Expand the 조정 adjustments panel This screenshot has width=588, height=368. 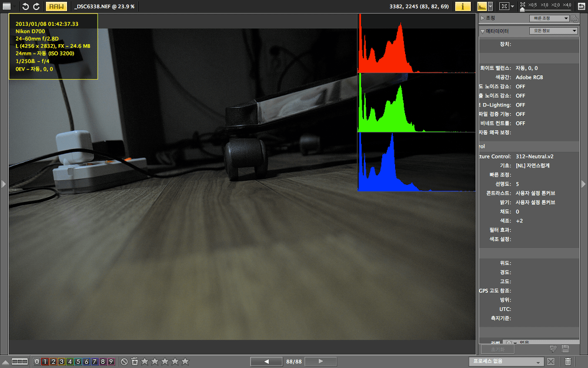pos(483,18)
